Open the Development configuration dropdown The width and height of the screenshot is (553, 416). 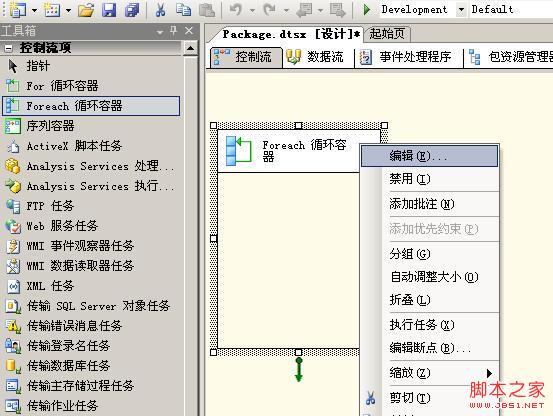tap(461, 10)
